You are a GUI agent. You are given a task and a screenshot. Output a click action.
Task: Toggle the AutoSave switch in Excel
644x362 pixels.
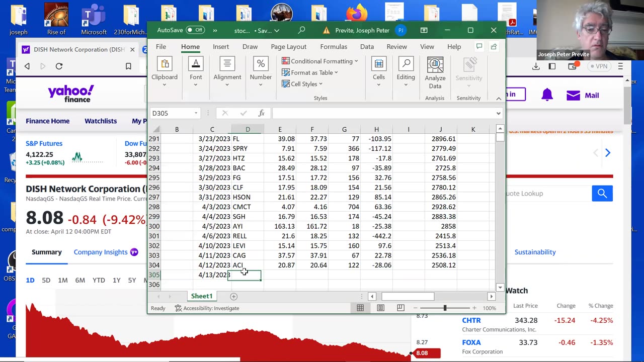point(195,30)
